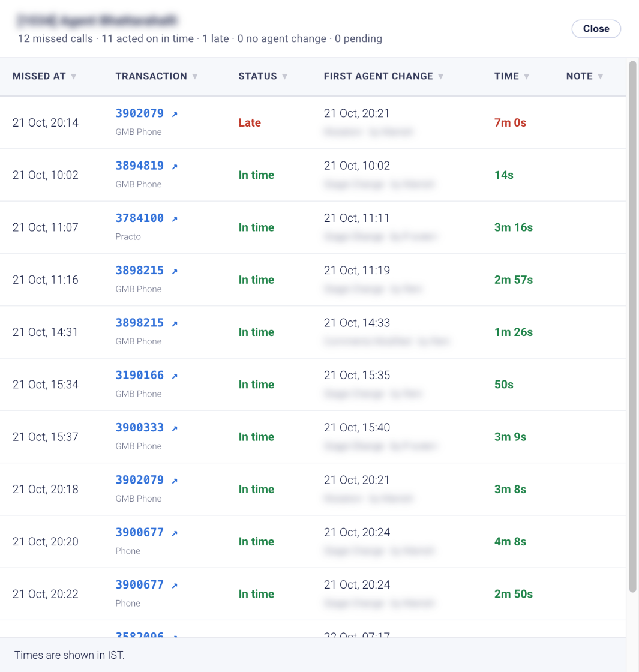Click the "3m 16s" time value
The height and width of the screenshot is (672, 639).
tap(514, 227)
